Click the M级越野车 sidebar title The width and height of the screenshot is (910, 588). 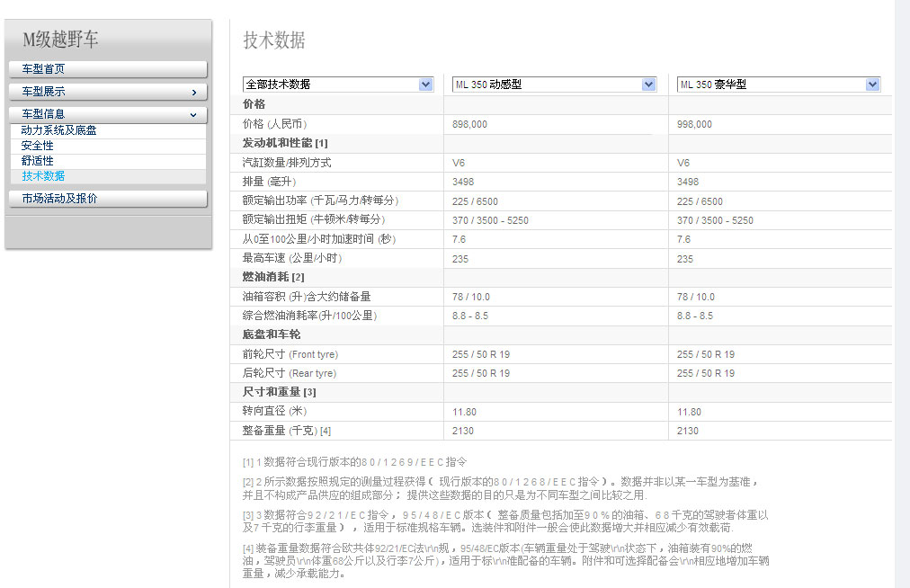[x=60, y=40]
